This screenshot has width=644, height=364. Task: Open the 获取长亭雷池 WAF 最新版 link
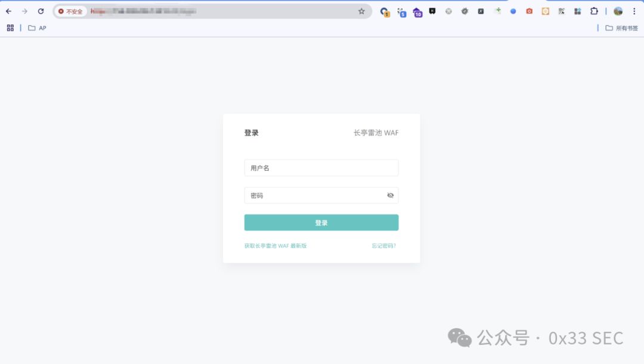[275, 245]
